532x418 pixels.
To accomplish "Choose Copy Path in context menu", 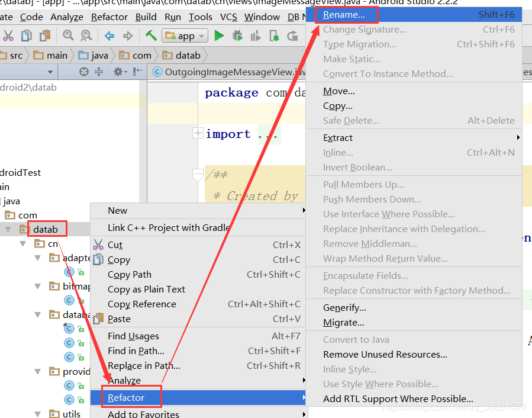I will click(x=198, y=274).
